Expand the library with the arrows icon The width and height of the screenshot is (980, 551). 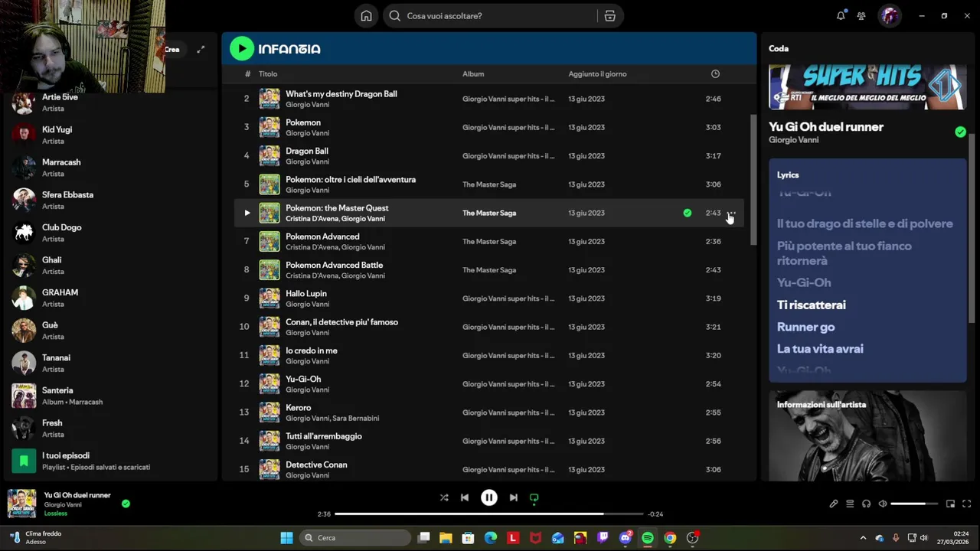[x=201, y=50]
